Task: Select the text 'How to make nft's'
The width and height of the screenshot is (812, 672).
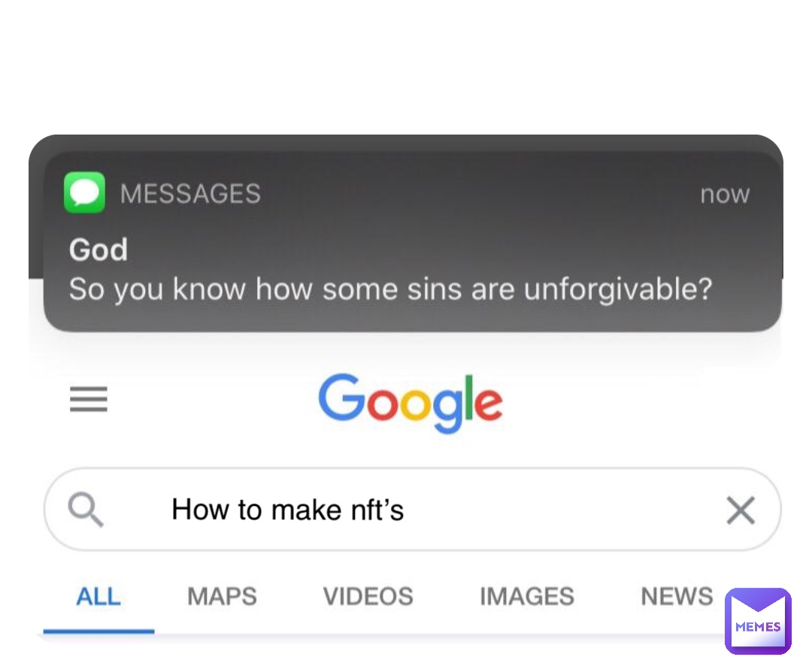Action: point(288,510)
